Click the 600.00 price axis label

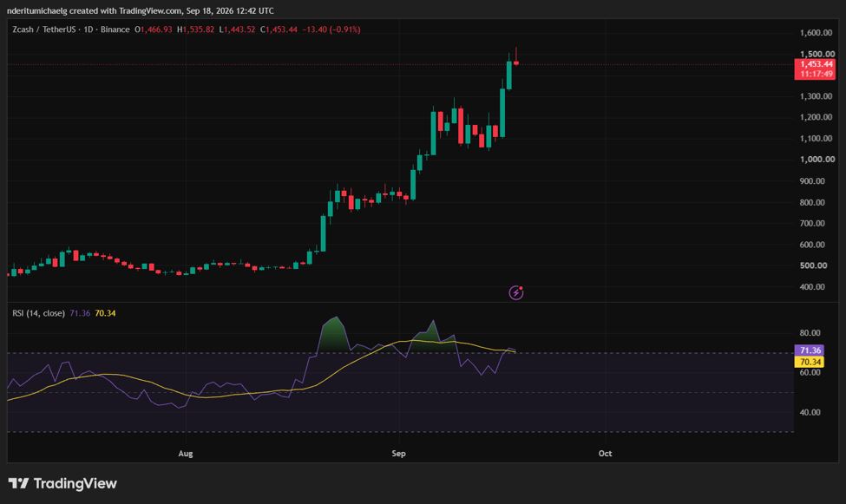click(812, 245)
